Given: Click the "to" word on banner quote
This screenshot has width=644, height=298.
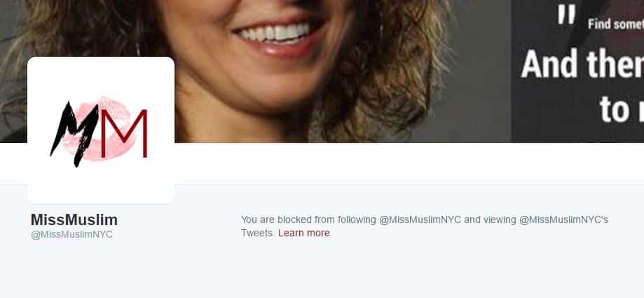Looking at the screenshot, I should coord(615,109).
